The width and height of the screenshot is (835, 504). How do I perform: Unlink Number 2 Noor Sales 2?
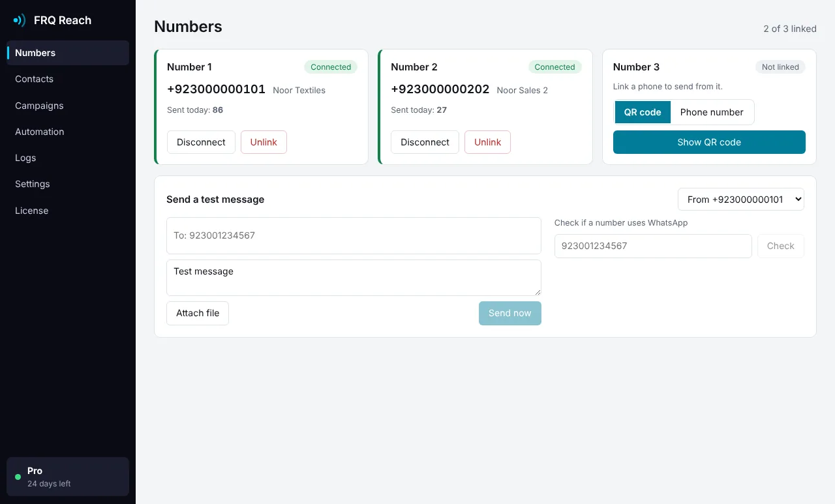487,142
